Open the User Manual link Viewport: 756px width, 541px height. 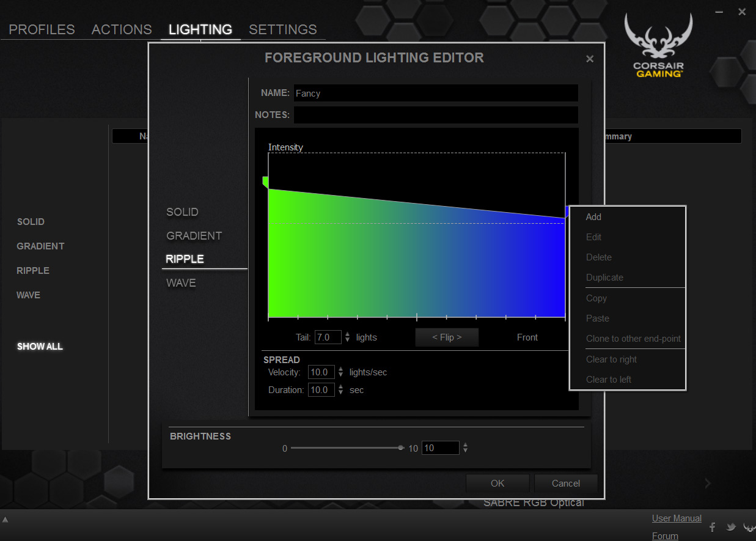coord(677,518)
